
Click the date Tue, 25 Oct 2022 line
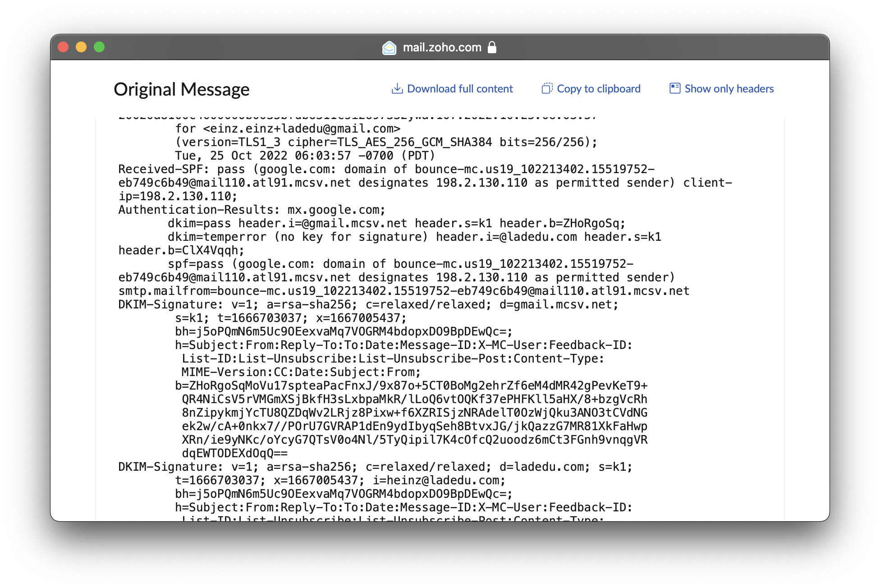(x=305, y=156)
